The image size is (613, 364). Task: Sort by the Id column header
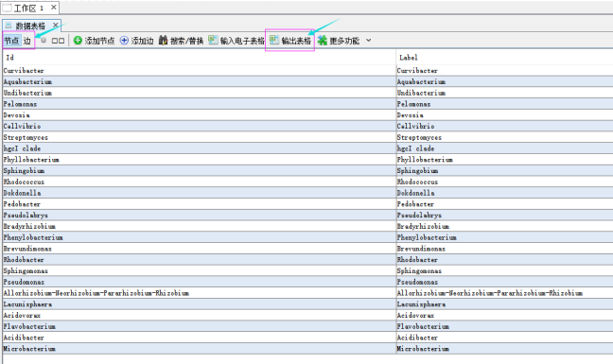pos(200,58)
